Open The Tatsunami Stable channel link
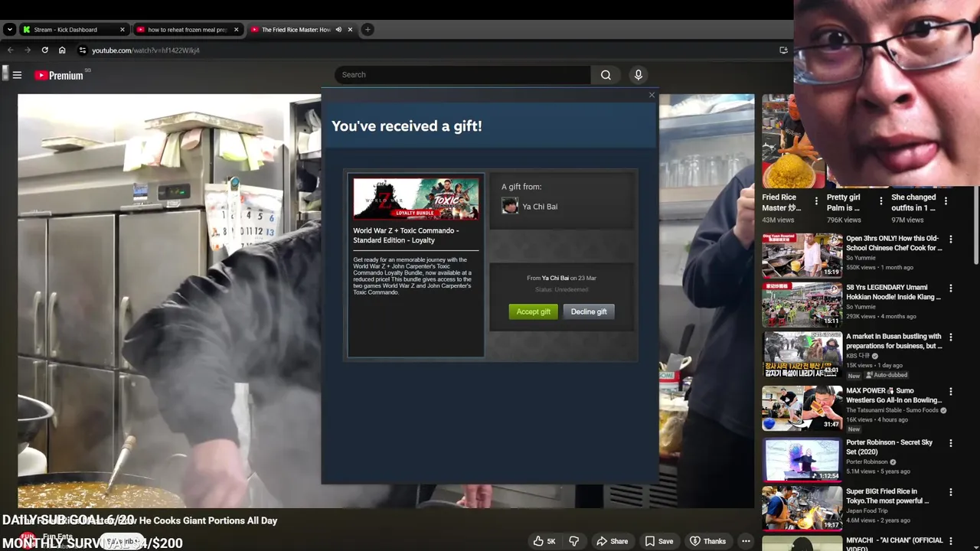The image size is (980, 551). click(892, 410)
